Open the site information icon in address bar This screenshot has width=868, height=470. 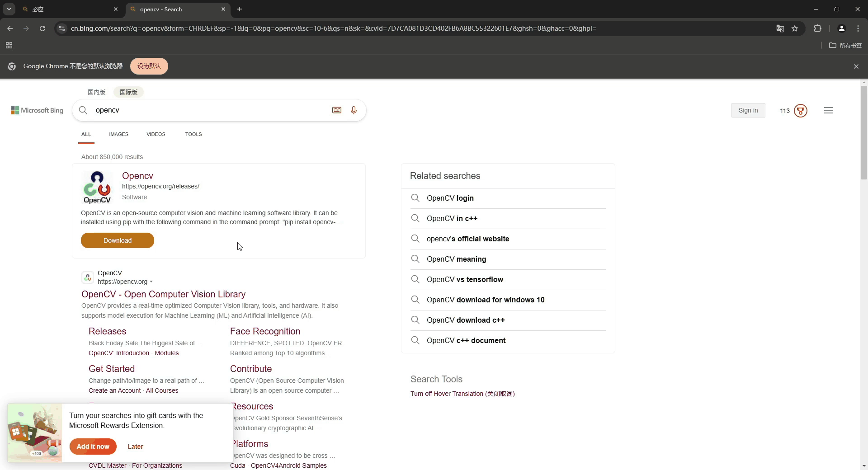pos(62,28)
